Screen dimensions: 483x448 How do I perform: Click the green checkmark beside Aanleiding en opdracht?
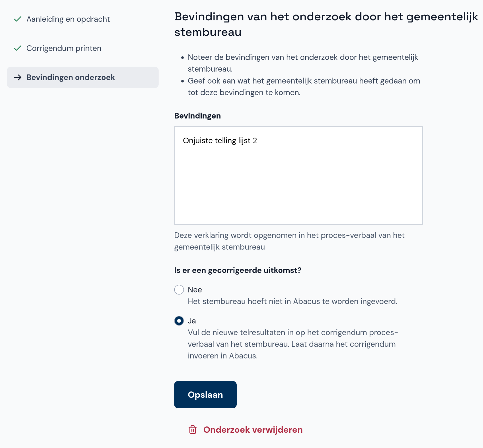[17, 19]
